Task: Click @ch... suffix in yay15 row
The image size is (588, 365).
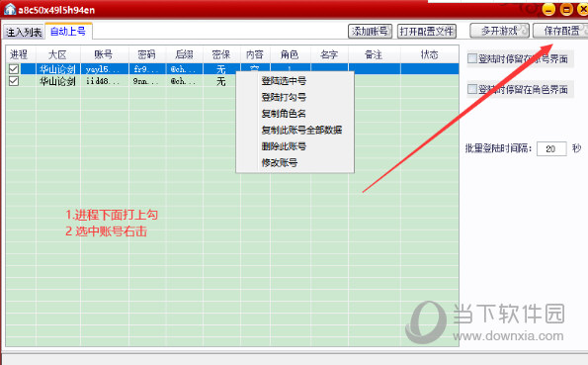Action: (x=184, y=69)
